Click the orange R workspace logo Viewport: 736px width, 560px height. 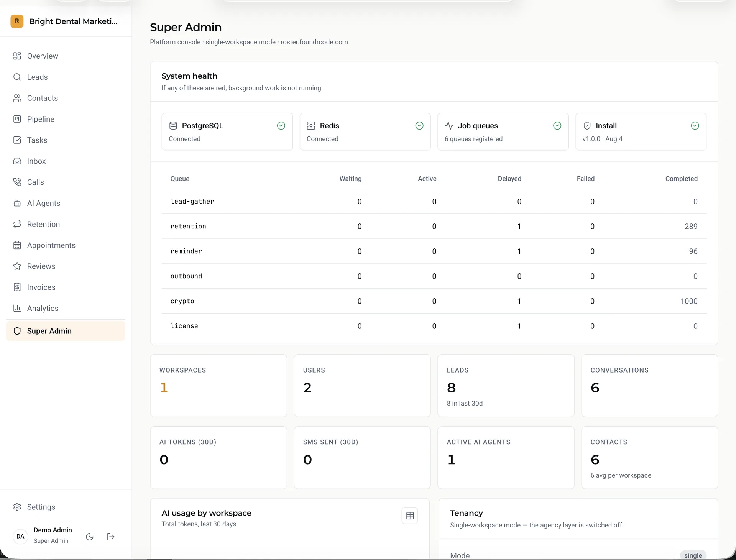tap(17, 21)
